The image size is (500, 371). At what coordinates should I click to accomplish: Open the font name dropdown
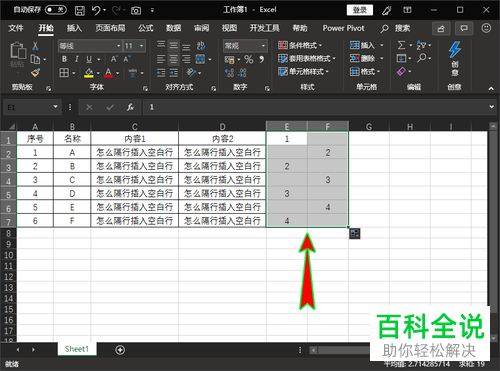pos(118,46)
